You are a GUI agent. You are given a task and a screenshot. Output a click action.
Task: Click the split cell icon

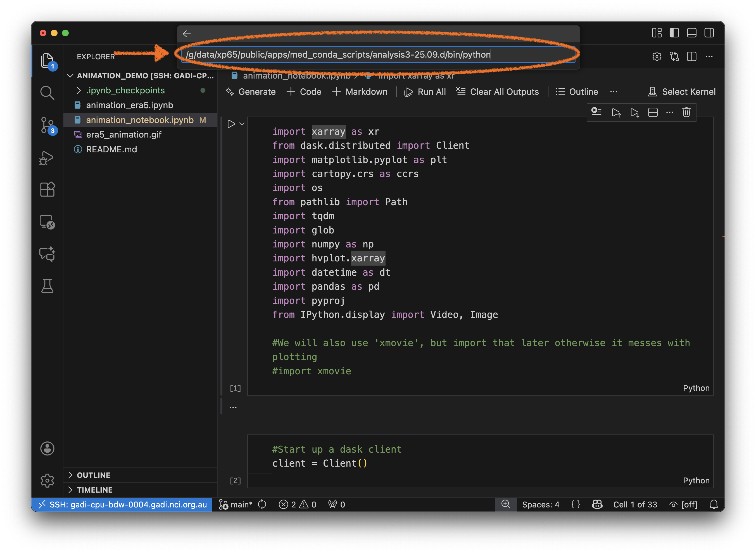[x=653, y=112]
